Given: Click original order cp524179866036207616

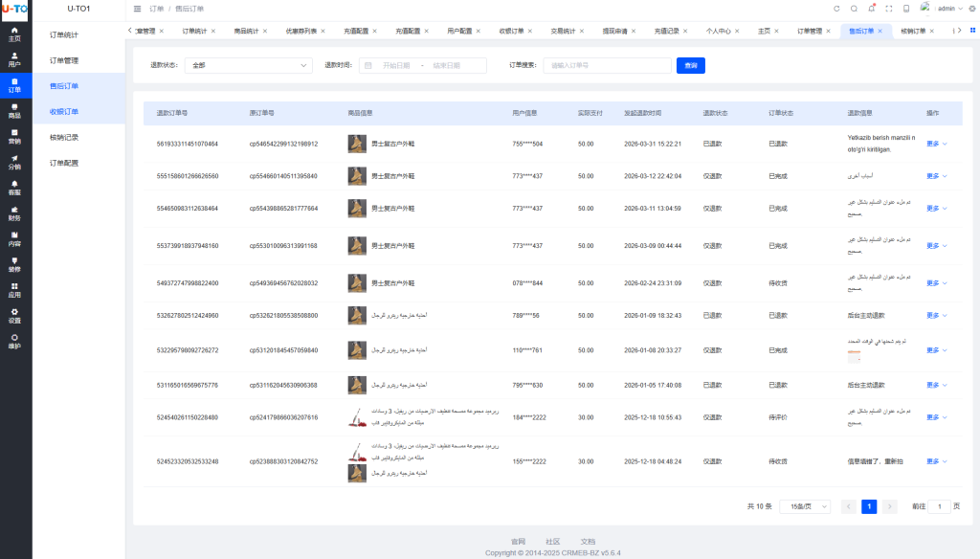Looking at the screenshot, I should [x=283, y=417].
